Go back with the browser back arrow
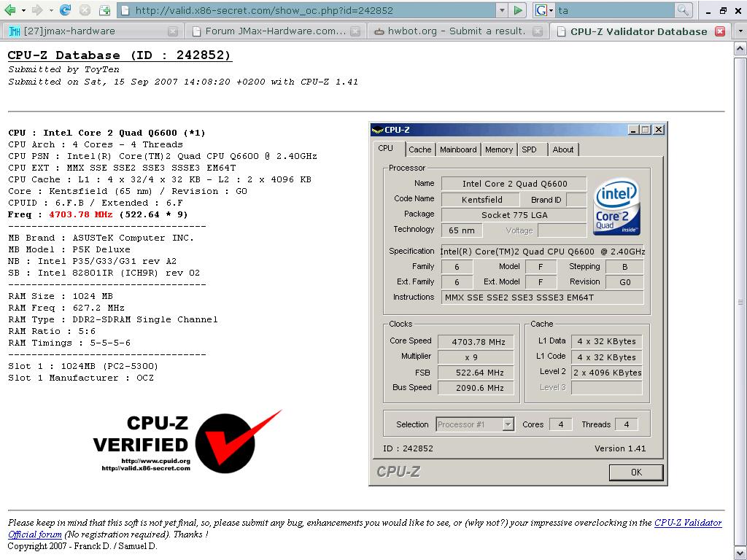 tap(9, 10)
